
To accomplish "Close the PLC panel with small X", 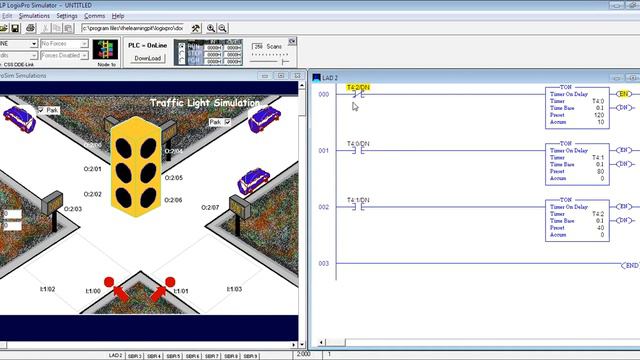I will 292,41.
